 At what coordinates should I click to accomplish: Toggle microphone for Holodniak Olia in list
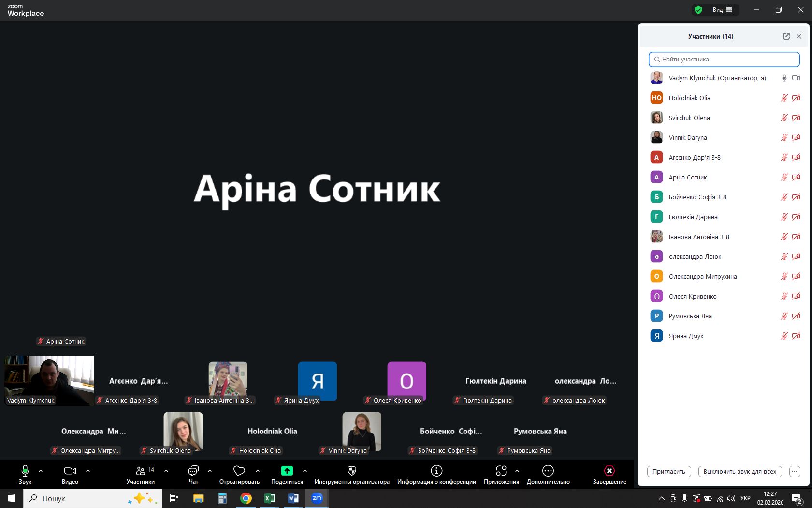pos(784,98)
